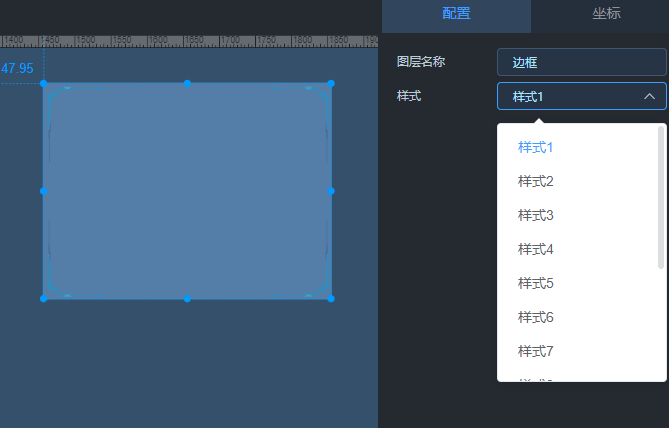
Task: Click the bottom-left resize handle of the border
Action: (x=43, y=298)
